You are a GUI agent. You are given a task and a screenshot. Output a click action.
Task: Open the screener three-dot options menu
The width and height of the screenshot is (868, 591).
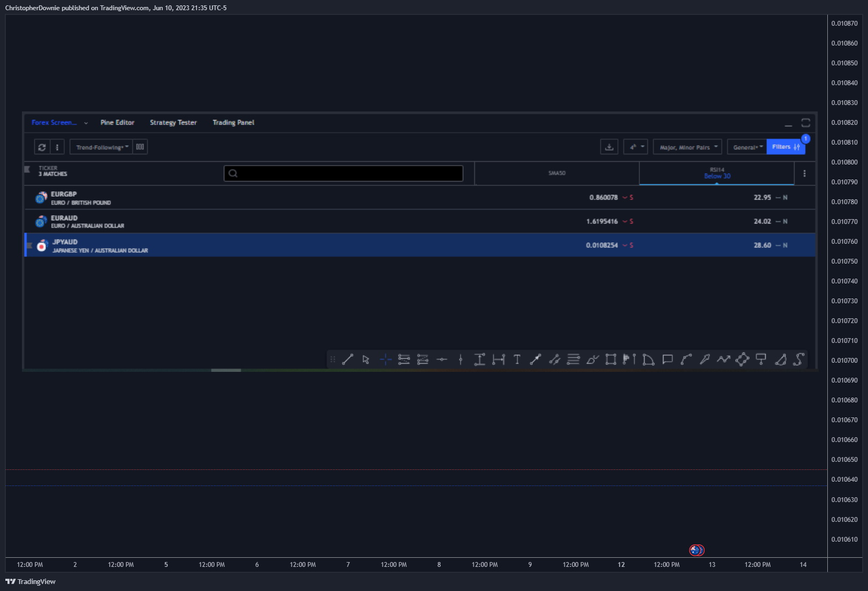(57, 147)
